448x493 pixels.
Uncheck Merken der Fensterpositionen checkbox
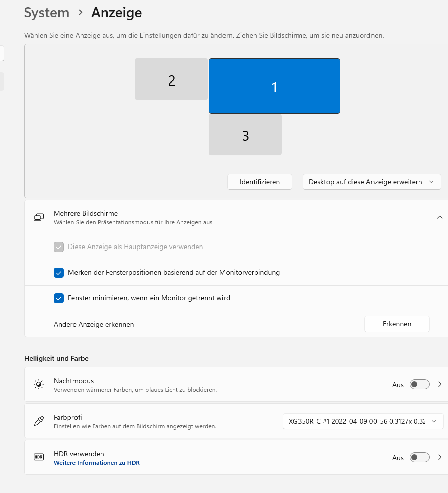tap(59, 272)
